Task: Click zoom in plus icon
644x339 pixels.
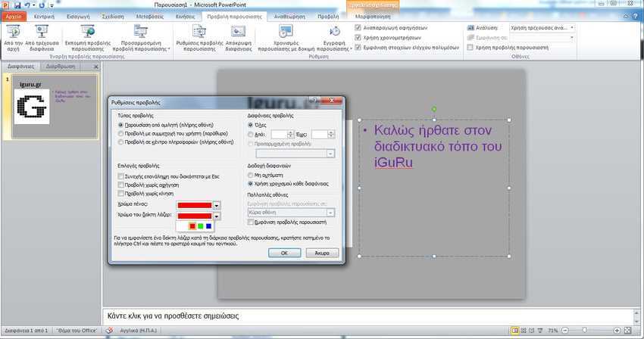Action: 617,331
